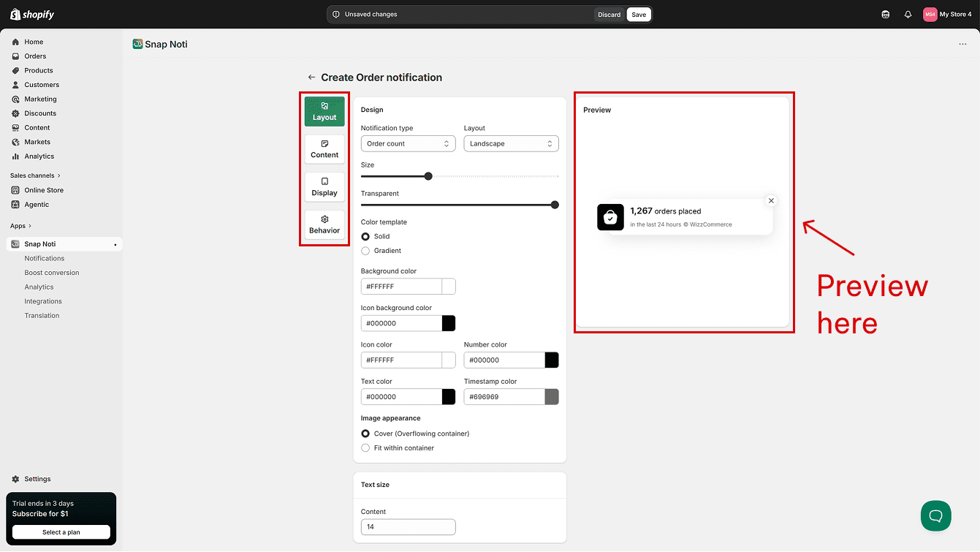Screen dimensions: 980x552
Task: Click the shopping bag icon in preview
Action: click(610, 217)
